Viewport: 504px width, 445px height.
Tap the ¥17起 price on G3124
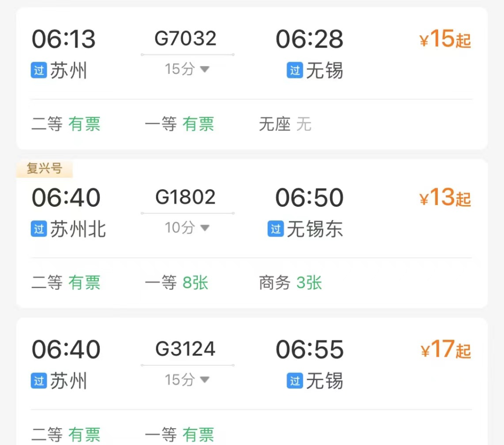pos(445,350)
